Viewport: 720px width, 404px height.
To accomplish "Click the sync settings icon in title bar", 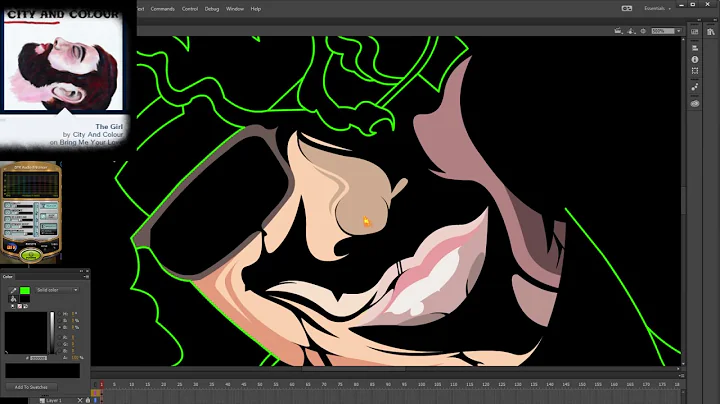I will 627,8.
